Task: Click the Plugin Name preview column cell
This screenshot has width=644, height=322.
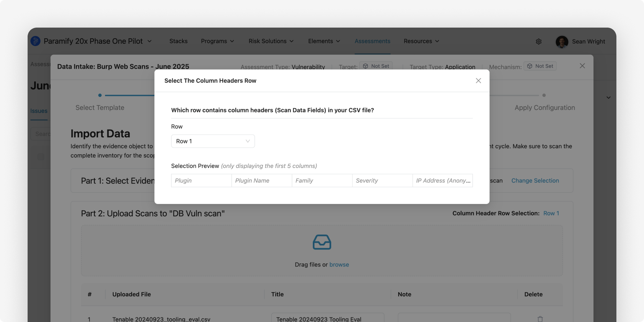Action: click(262, 181)
